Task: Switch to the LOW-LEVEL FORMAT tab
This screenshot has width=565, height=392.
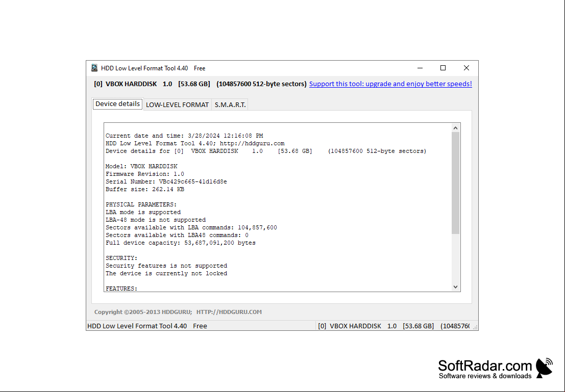Action: [177, 104]
